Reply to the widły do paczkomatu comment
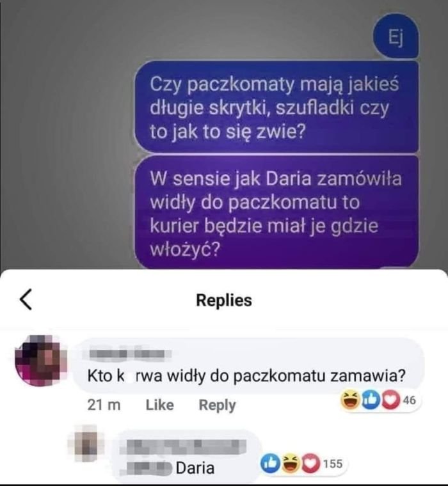 (217, 405)
